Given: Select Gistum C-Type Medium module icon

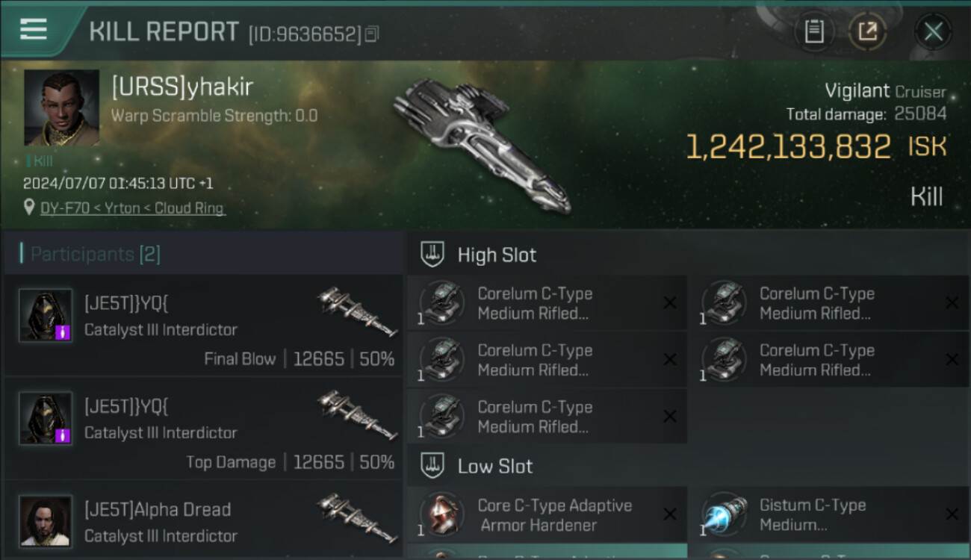Looking at the screenshot, I should click(x=725, y=514).
